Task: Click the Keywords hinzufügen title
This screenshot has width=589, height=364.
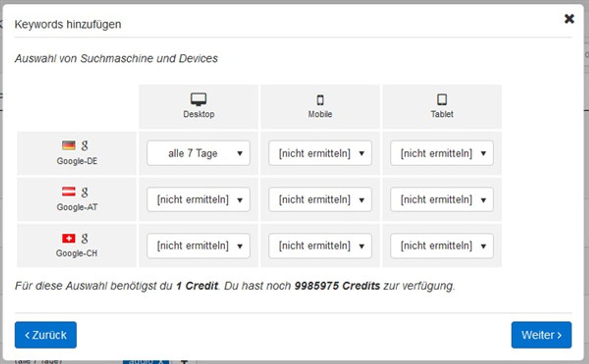Action: click(x=68, y=24)
